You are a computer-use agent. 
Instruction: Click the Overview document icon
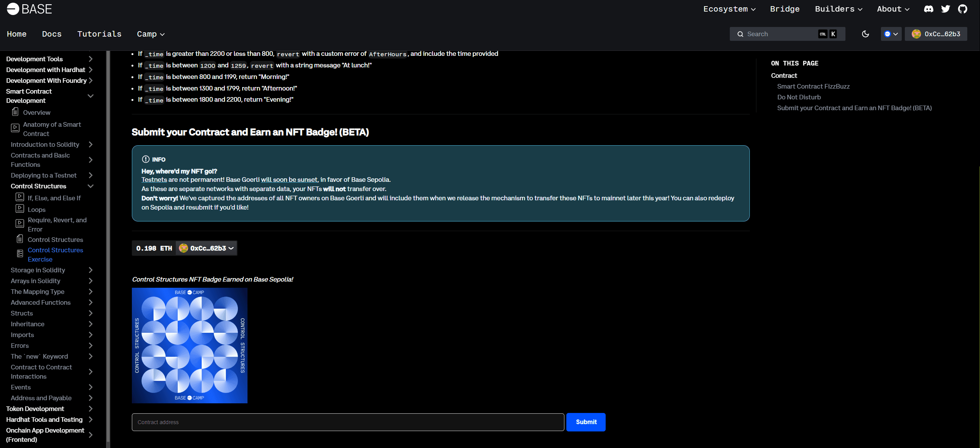click(15, 112)
